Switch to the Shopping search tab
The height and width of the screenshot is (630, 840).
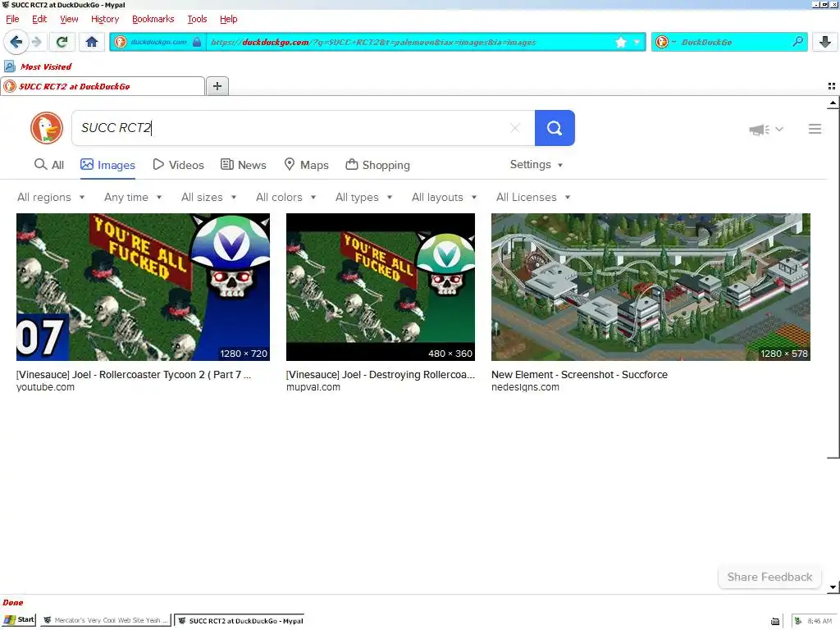pos(377,165)
